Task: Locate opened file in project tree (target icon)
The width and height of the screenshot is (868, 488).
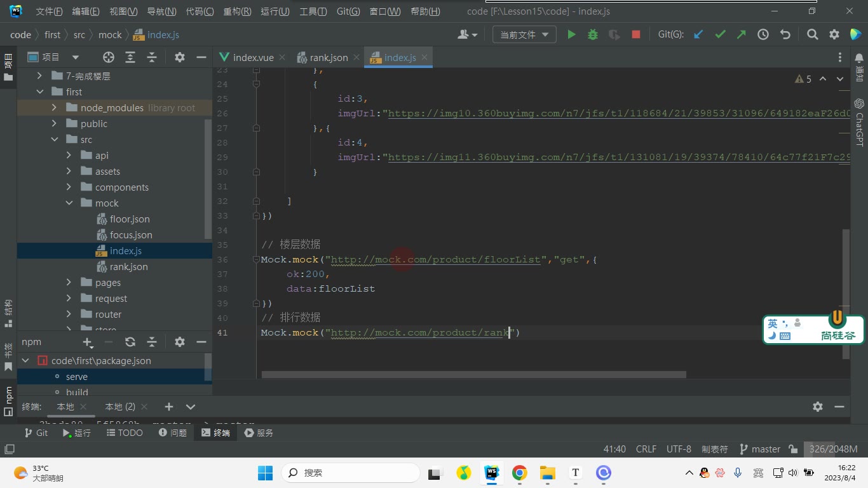Action: tap(109, 57)
